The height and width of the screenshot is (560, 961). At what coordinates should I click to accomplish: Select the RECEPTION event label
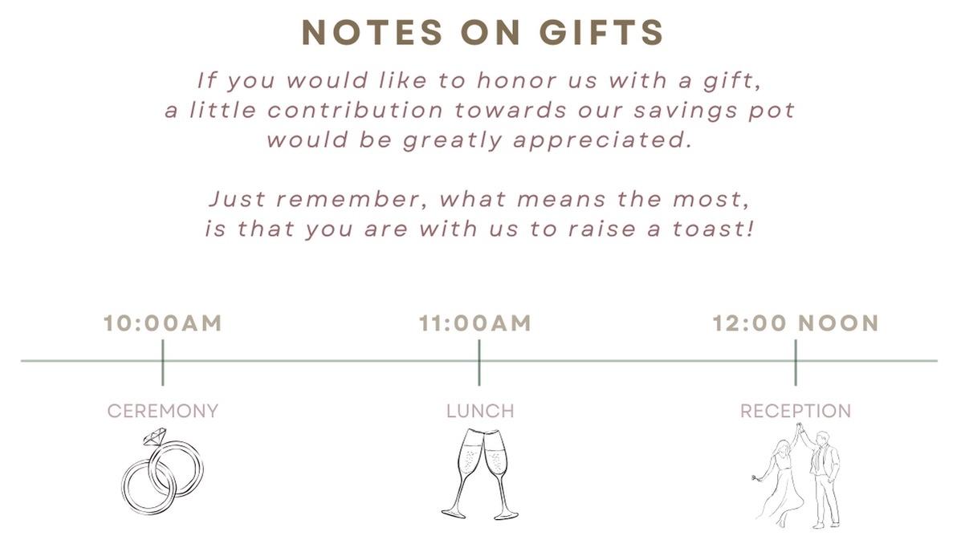pos(796,411)
